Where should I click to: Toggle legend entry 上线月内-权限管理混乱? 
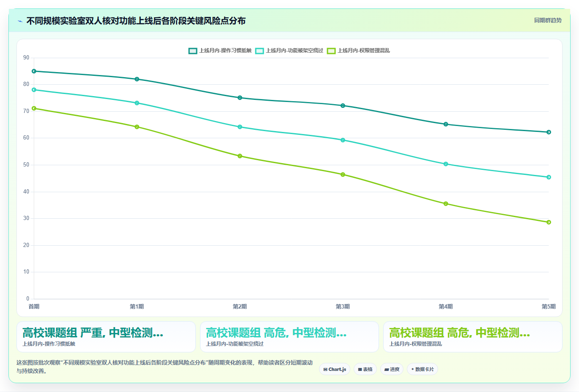click(x=358, y=51)
